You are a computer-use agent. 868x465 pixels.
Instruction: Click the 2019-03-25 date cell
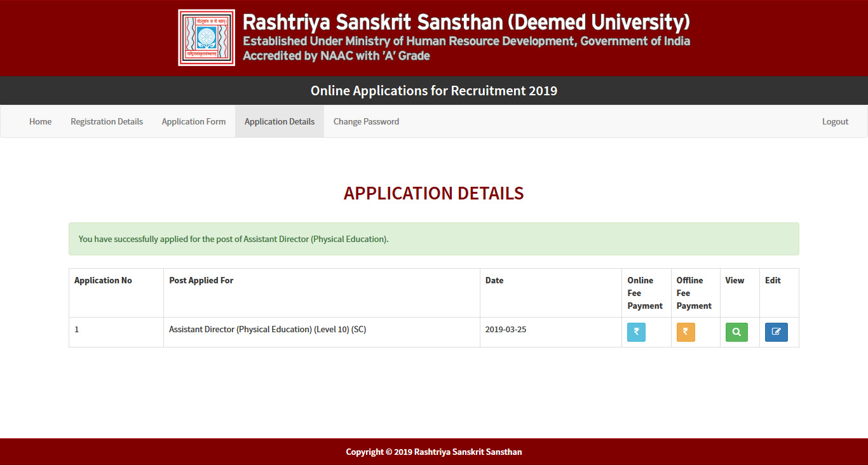[506, 330]
